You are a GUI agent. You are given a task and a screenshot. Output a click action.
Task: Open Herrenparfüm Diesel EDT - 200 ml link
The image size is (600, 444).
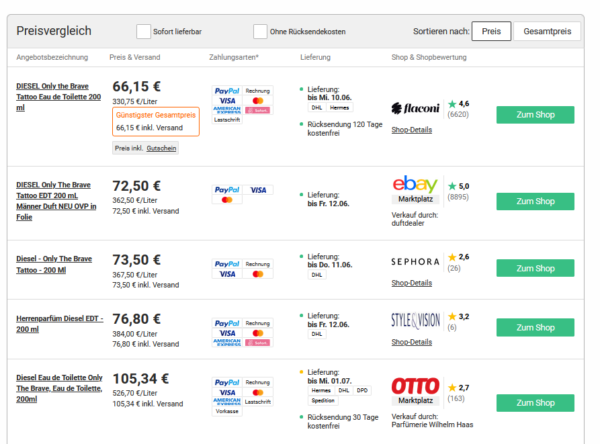(60, 324)
